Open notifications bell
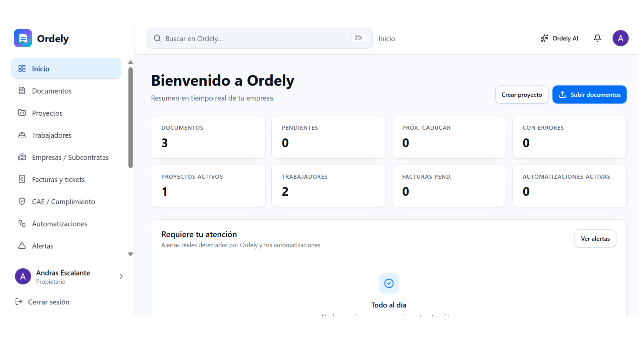The image size is (644, 362). tap(597, 38)
